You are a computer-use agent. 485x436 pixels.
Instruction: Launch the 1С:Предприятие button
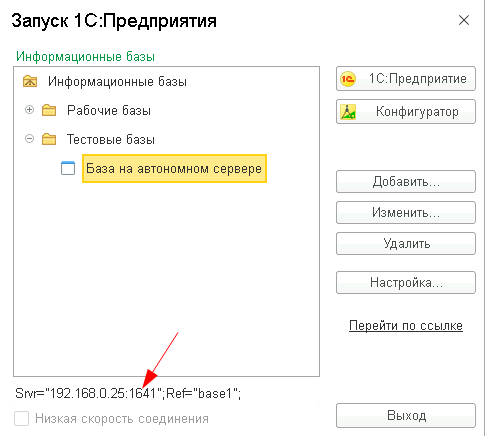click(406, 79)
